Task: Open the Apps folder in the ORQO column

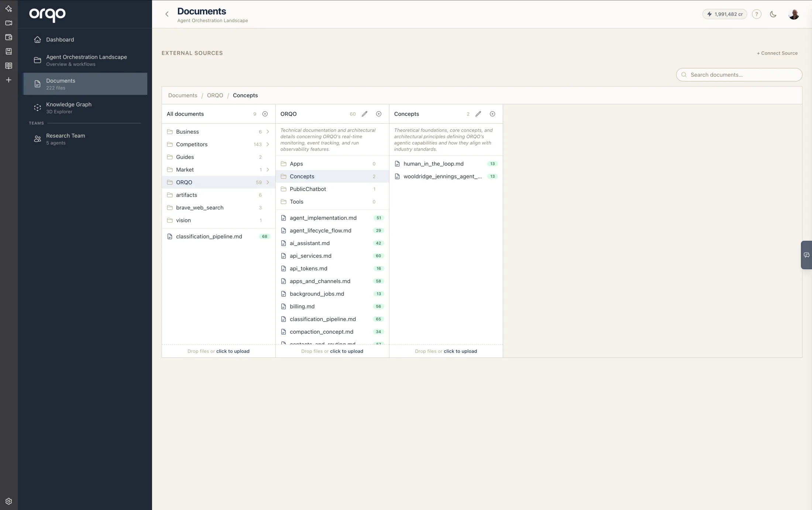Action: tap(332, 164)
